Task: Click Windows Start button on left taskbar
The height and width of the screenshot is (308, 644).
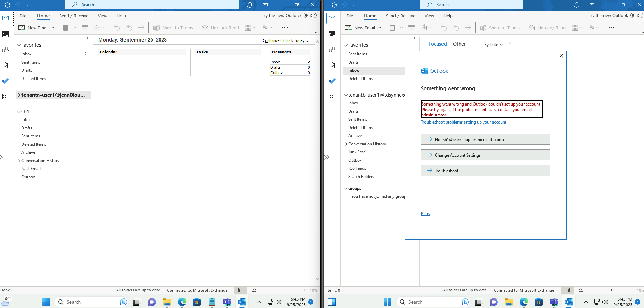Action: click(46, 302)
